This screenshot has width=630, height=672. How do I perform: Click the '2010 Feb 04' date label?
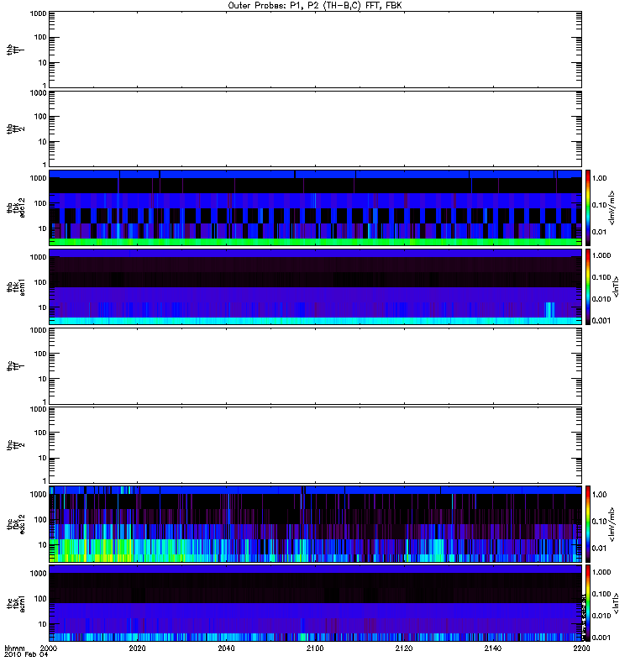[26, 654]
